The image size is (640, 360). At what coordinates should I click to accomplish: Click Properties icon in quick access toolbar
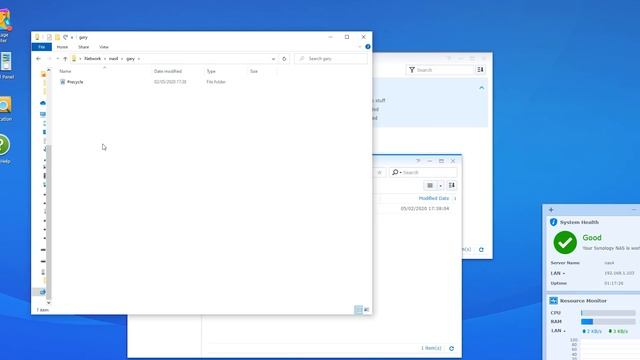49,37
